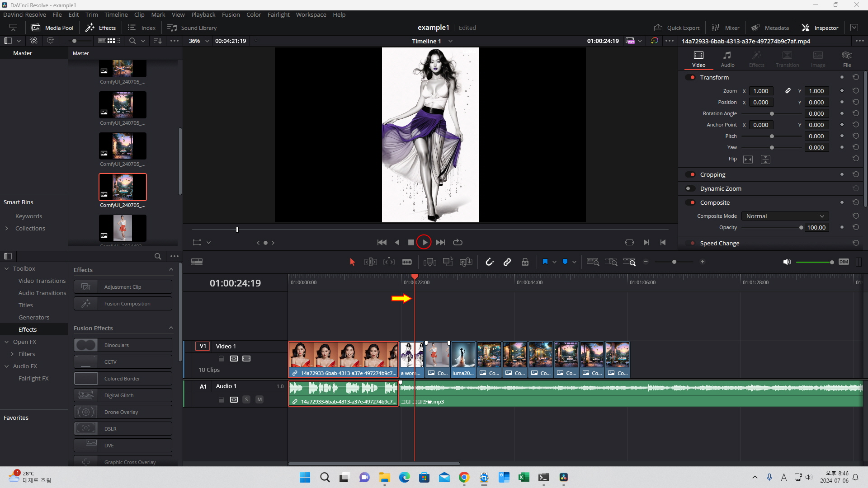Solo the Audio 1 track
The image size is (868, 488).
(x=246, y=399)
